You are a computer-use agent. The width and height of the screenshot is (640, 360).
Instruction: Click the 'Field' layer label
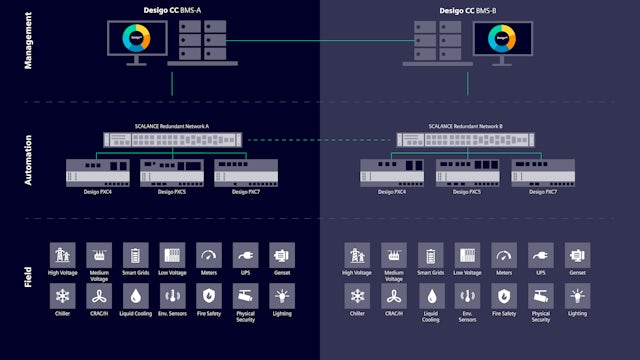click(x=28, y=277)
